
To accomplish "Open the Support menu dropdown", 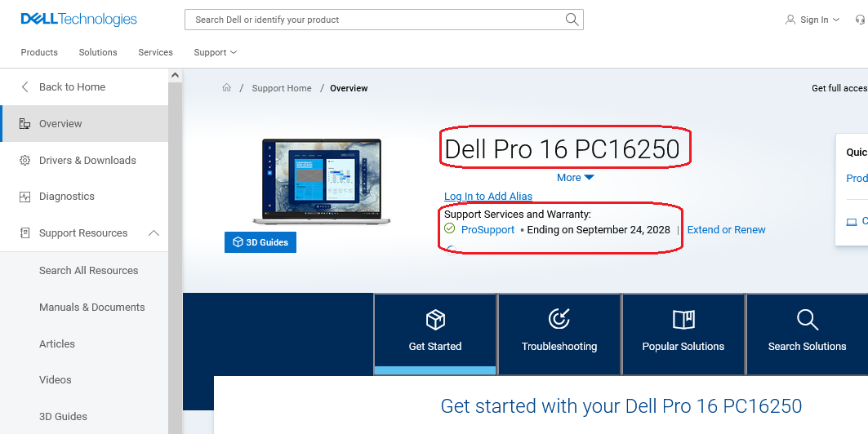I will click(216, 52).
